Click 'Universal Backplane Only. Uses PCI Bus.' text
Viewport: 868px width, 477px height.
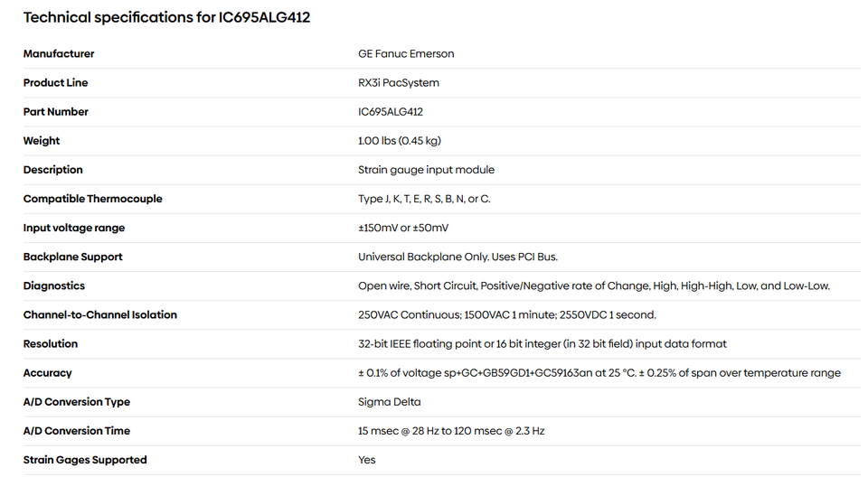click(458, 257)
